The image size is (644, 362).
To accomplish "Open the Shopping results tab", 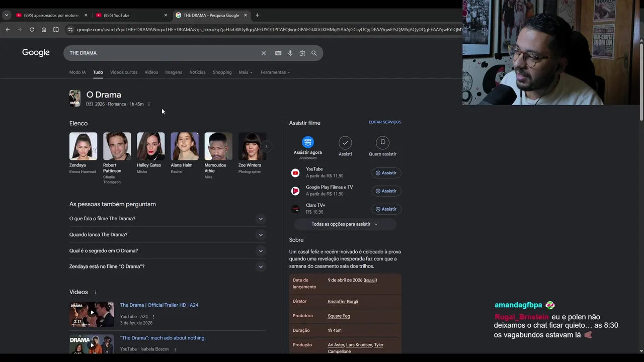I will 222,72.
